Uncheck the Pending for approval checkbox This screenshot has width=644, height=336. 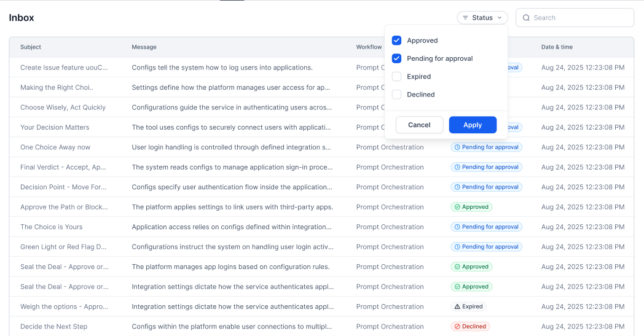click(396, 58)
